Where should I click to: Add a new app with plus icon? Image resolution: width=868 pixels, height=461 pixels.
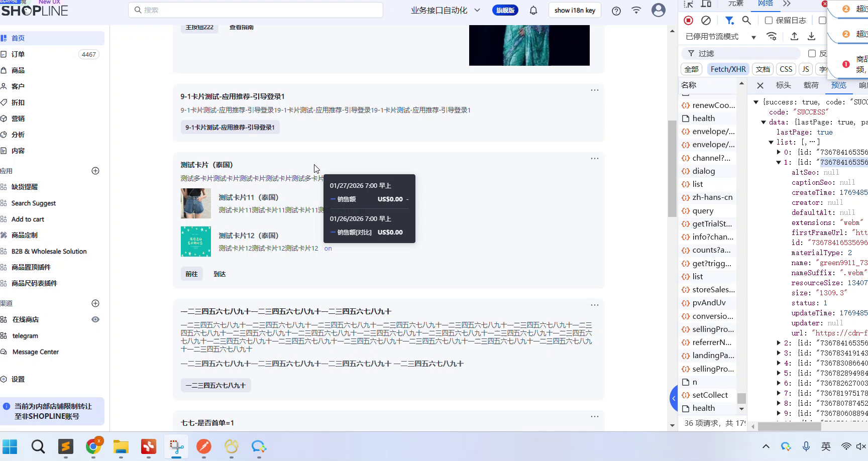tap(95, 171)
